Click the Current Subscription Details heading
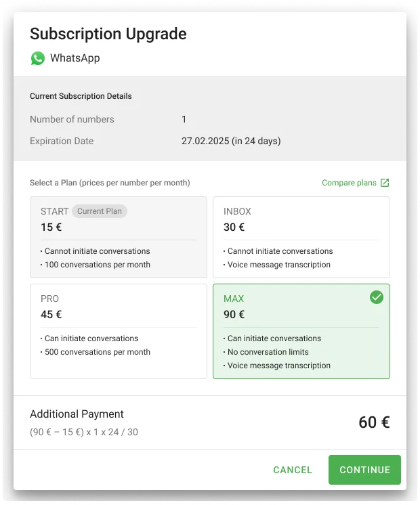 tap(81, 96)
